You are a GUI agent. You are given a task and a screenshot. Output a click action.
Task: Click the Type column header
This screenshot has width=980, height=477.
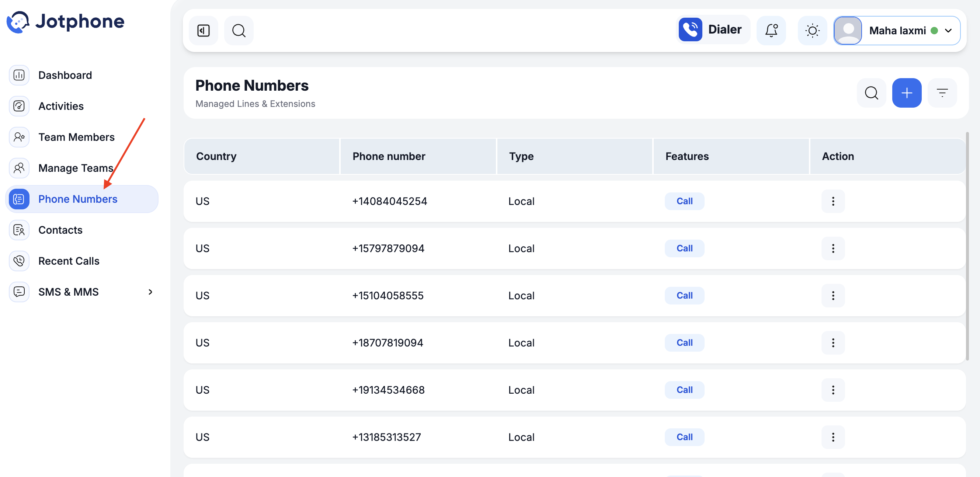tap(574, 156)
